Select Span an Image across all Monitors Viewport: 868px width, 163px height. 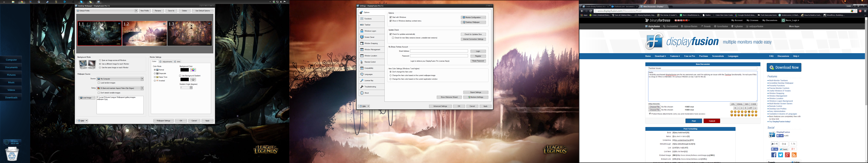click(100, 60)
